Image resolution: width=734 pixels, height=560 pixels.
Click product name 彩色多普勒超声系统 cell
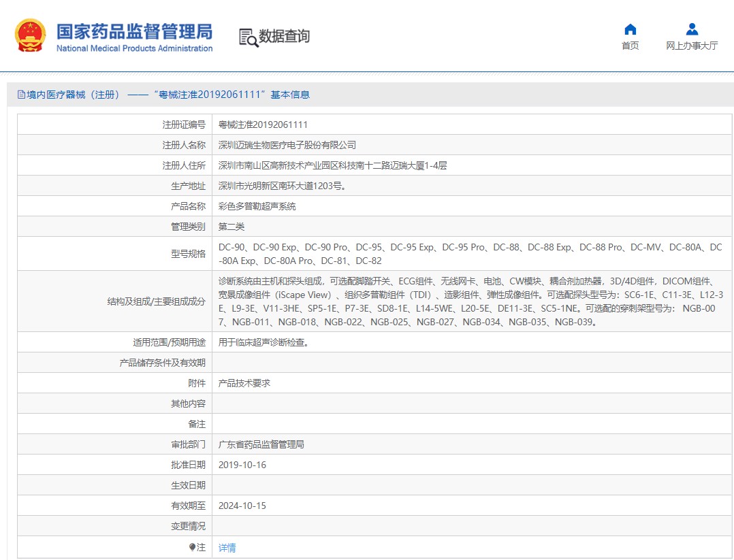pos(257,206)
